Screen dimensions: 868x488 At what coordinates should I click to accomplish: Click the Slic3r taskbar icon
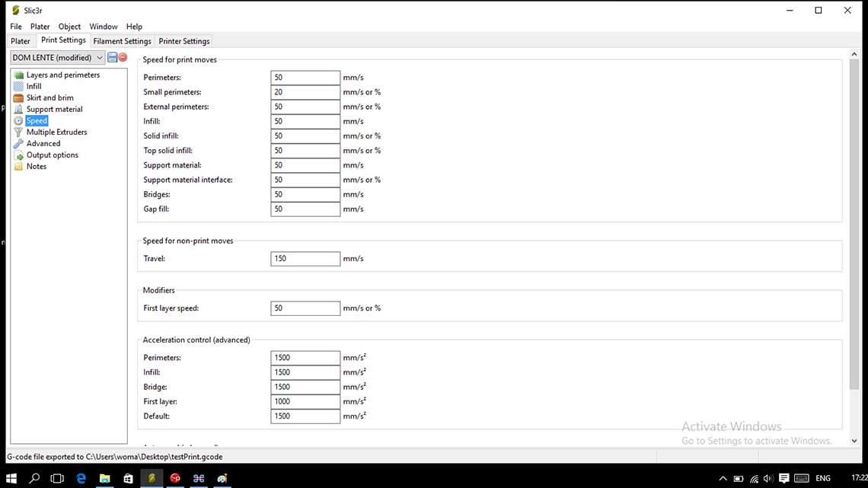[152, 479]
